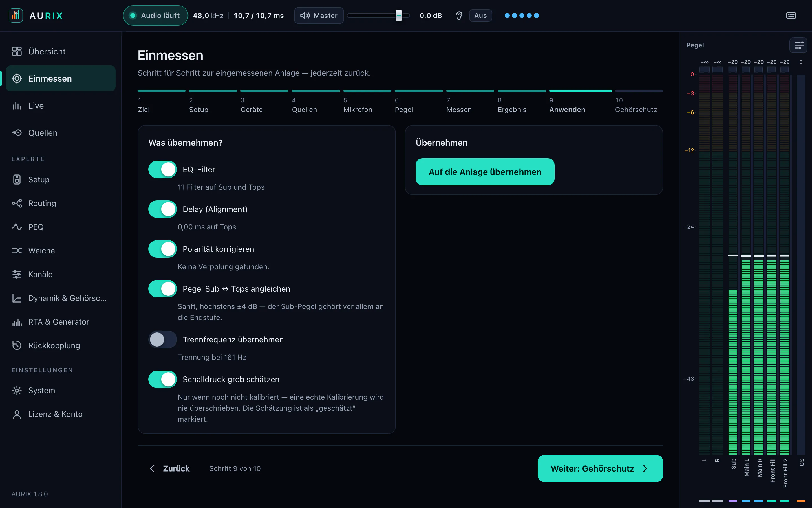Disable the EQ-Filter toggle
Viewport: 812px width, 508px height.
(x=162, y=169)
